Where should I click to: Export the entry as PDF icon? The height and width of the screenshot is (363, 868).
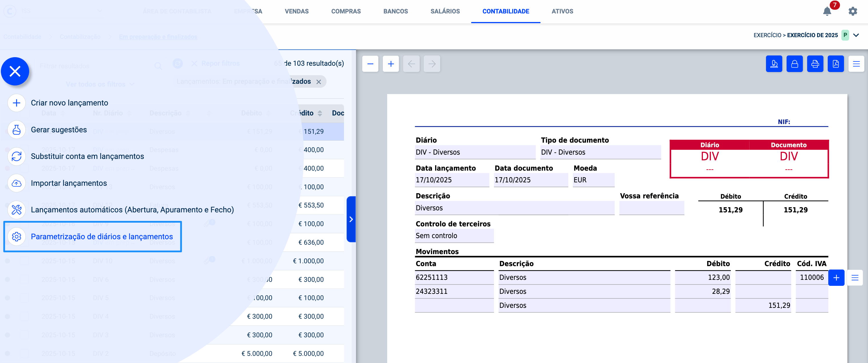pos(835,64)
